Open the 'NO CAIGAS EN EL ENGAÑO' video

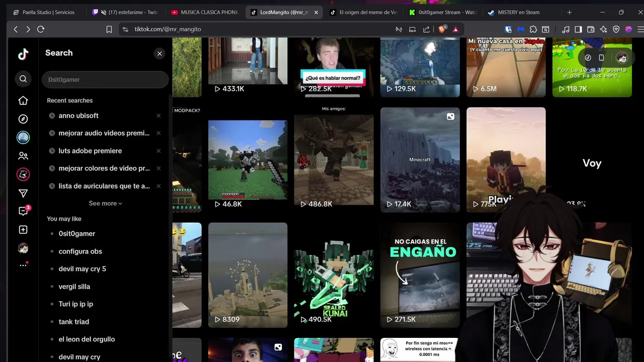coord(420,275)
